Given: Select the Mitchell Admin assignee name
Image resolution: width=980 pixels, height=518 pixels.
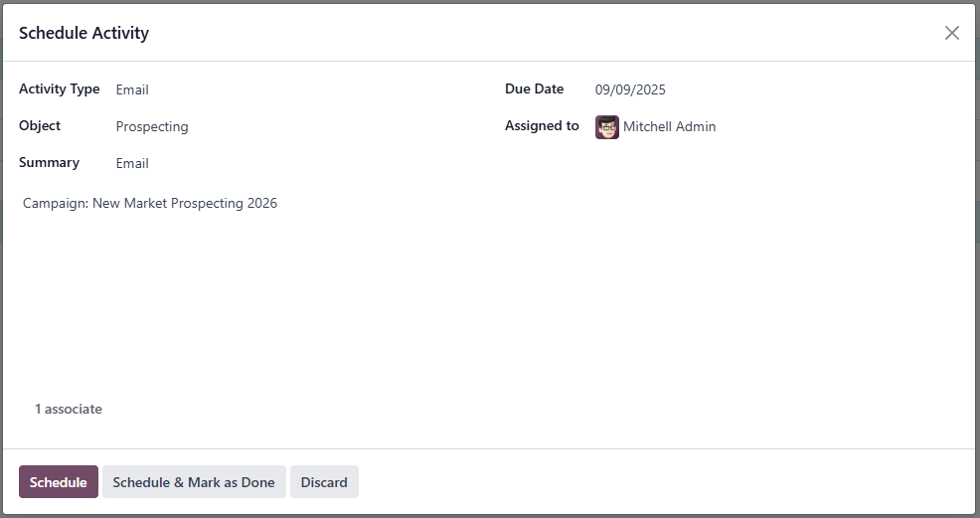Looking at the screenshot, I should point(669,126).
